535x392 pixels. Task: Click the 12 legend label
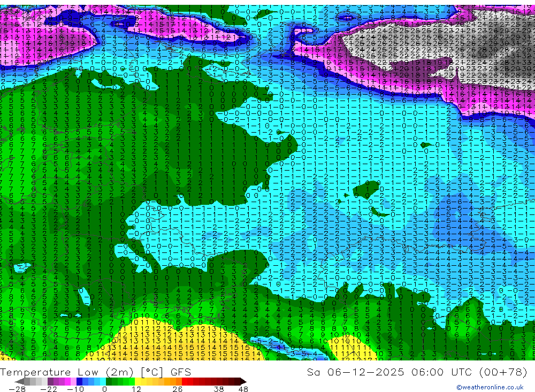pos(136,389)
